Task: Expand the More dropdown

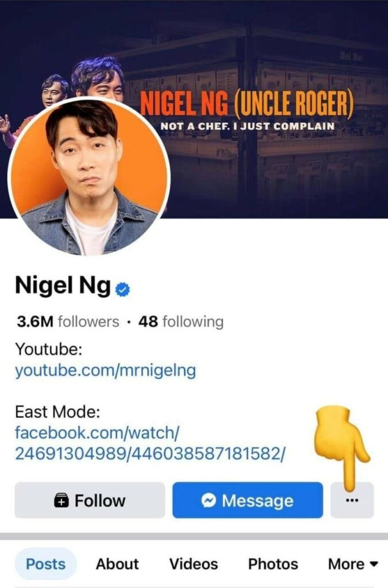Action: (353, 564)
